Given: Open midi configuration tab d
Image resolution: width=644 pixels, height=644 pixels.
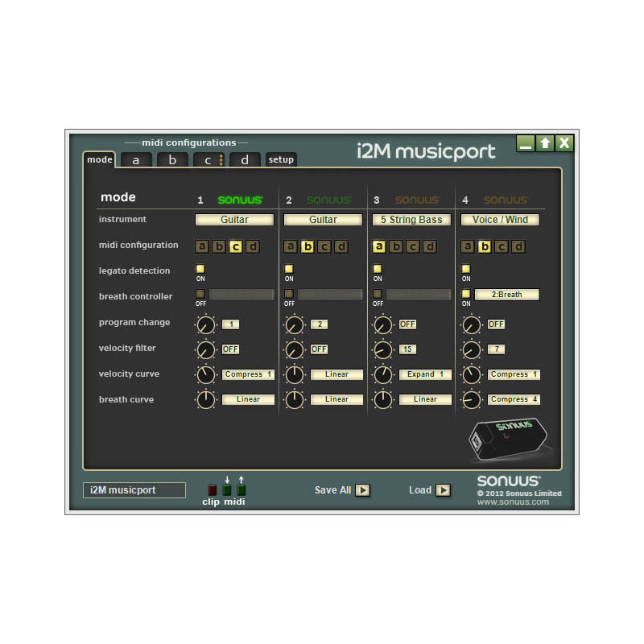Looking at the screenshot, I should point(245,160).
